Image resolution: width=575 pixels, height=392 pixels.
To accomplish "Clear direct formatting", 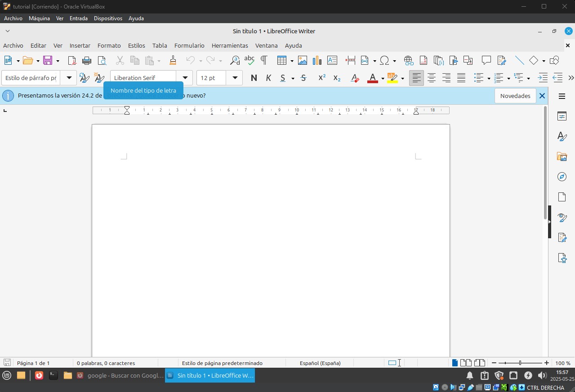I will [x=355, y=78].
